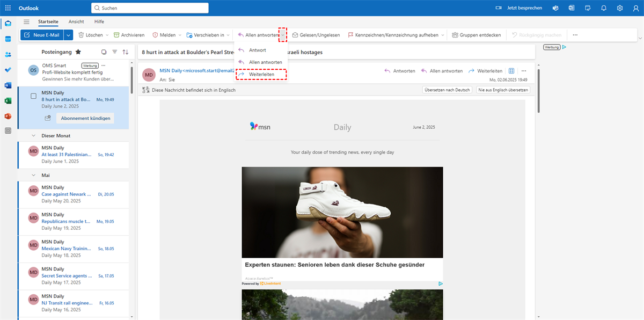
Task: Open Mail in the left app rail
Action: 8,24
